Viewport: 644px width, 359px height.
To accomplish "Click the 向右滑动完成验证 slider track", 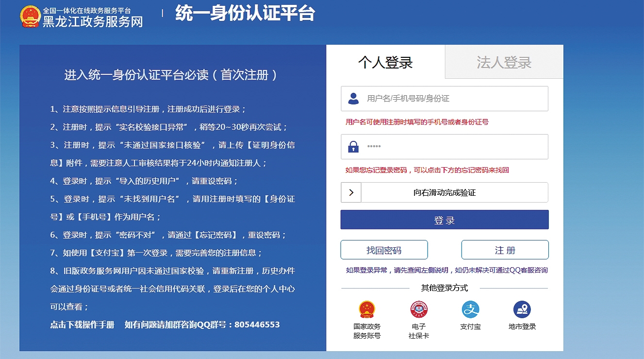I will pyautogui.click(x=454, y=192).
